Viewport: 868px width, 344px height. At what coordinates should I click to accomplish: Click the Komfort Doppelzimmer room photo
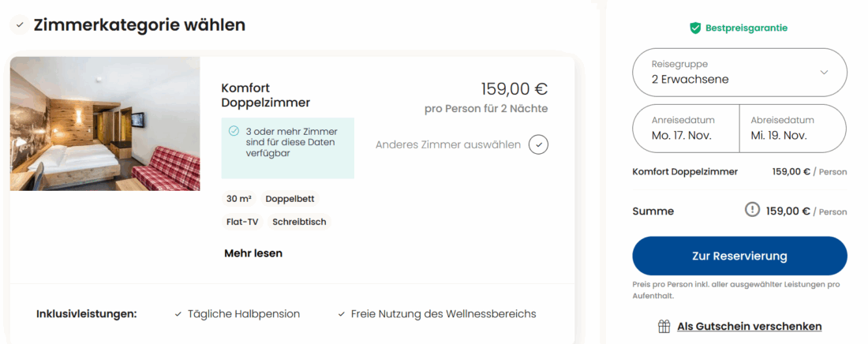[105, 124]
